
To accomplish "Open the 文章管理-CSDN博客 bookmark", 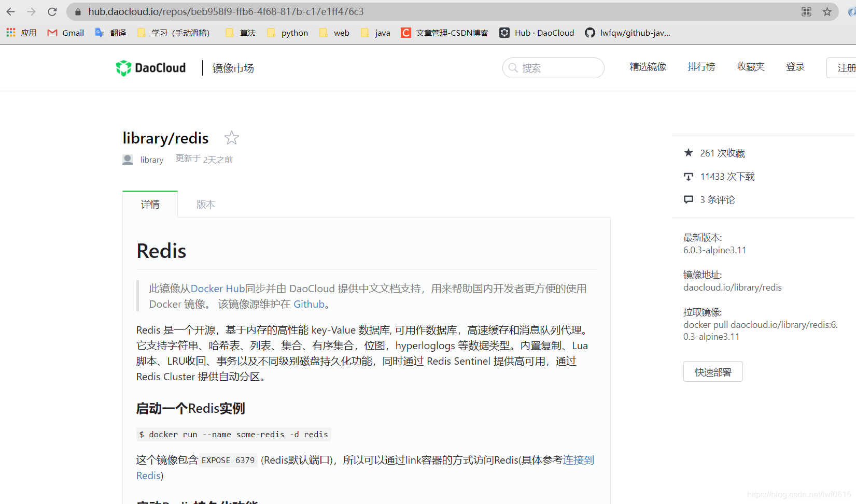I will [x=445, y=33].
